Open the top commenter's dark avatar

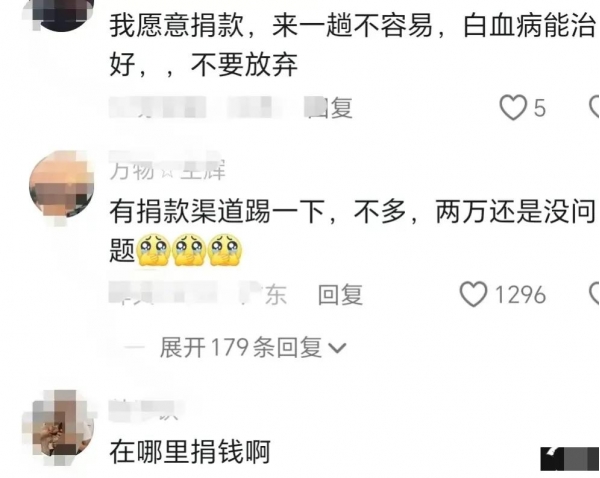click(x=63, y=13)
